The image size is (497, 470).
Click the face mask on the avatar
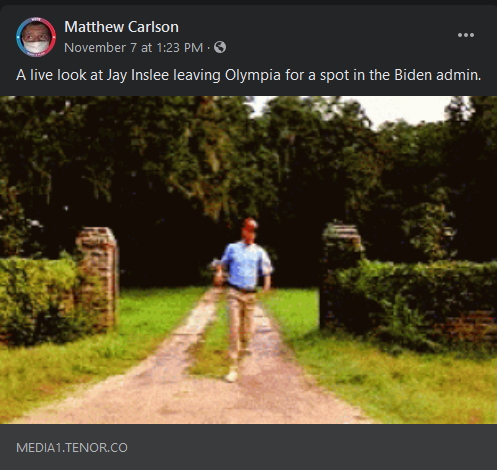36,46
